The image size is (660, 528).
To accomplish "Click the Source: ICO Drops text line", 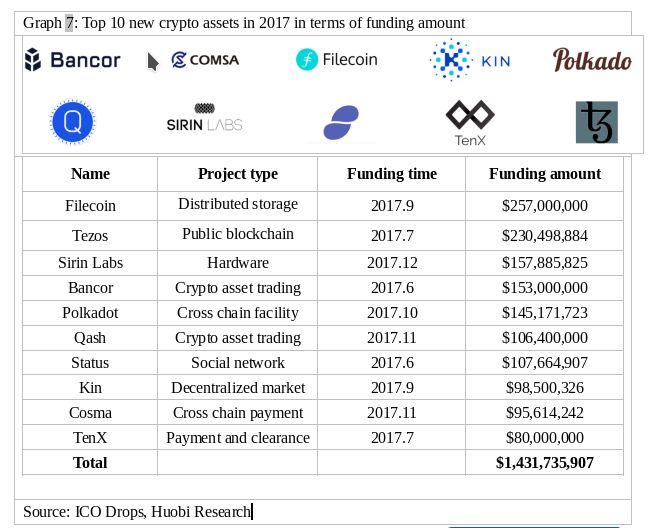I will point(138,512).
